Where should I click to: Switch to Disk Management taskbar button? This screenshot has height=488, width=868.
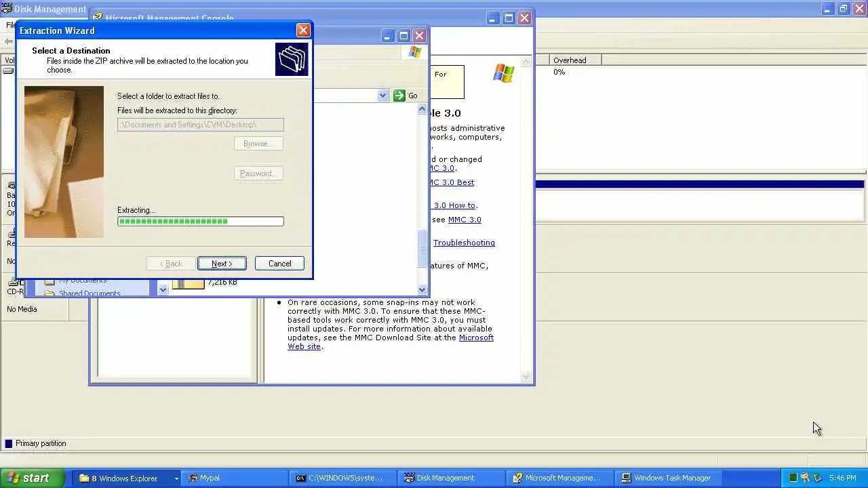[451, 478]
